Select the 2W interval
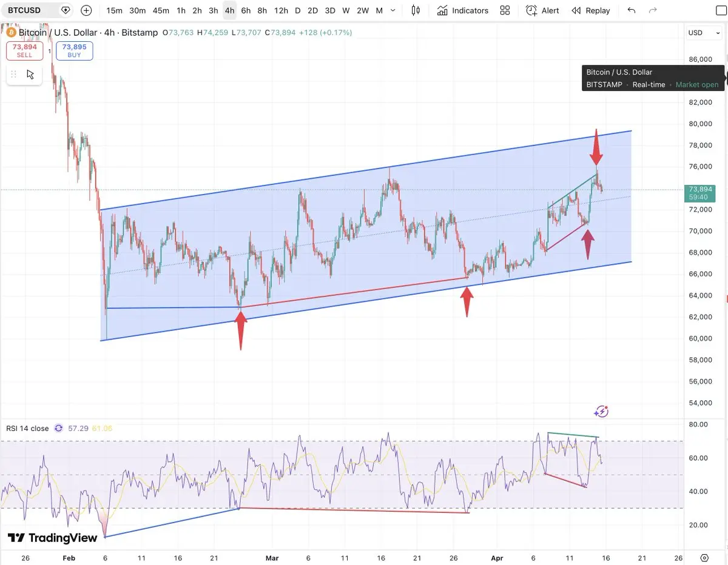The image size is (728, 565). (x=363, y=10)
